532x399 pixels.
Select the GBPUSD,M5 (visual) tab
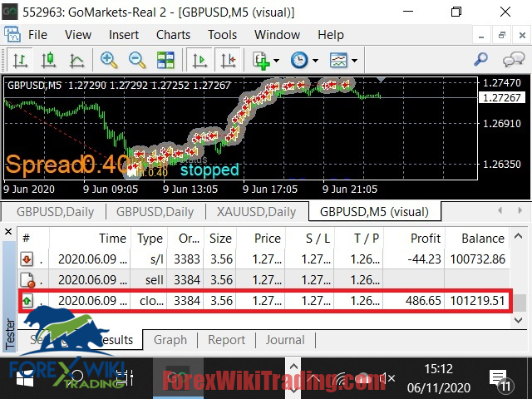374,212
